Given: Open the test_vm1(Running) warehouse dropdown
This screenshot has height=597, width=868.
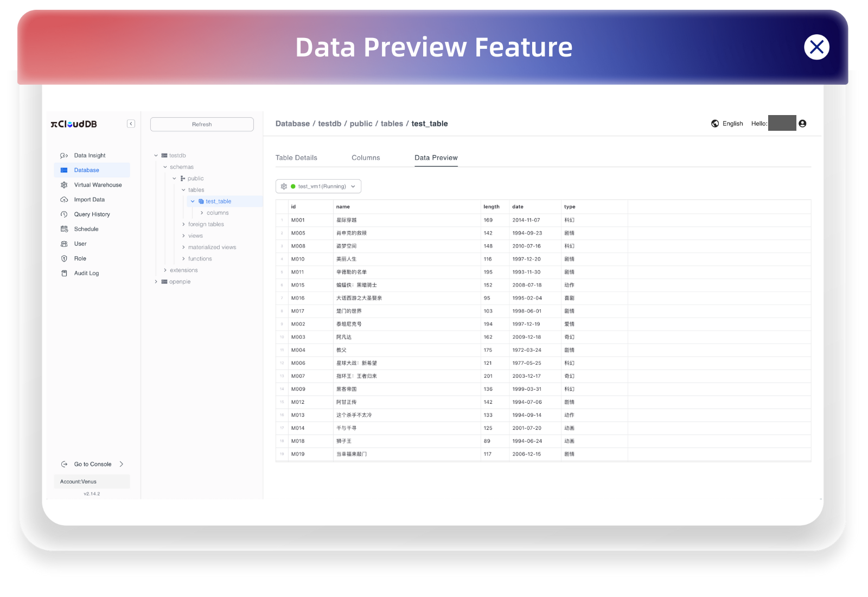Looking at the screenshot, I should point(318,186).
